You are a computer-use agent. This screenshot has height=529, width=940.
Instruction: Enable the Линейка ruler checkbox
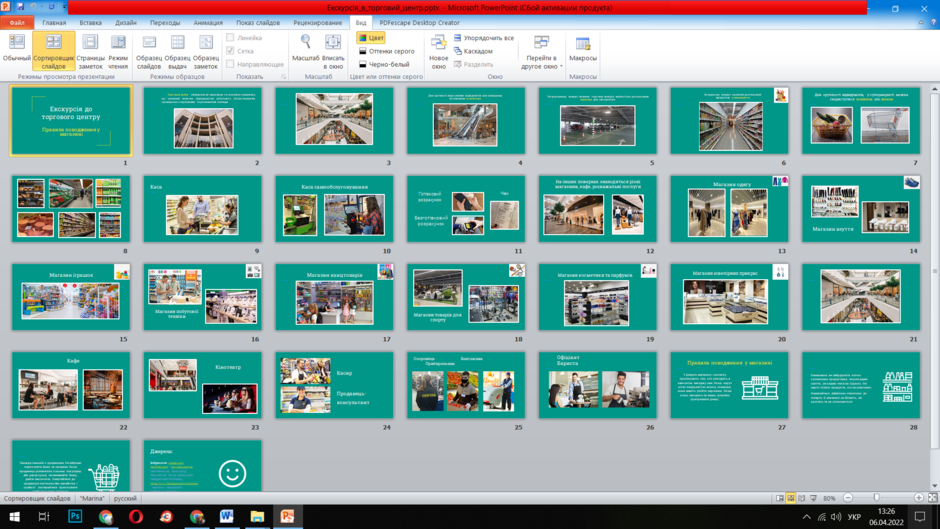[x=230, y=38]
